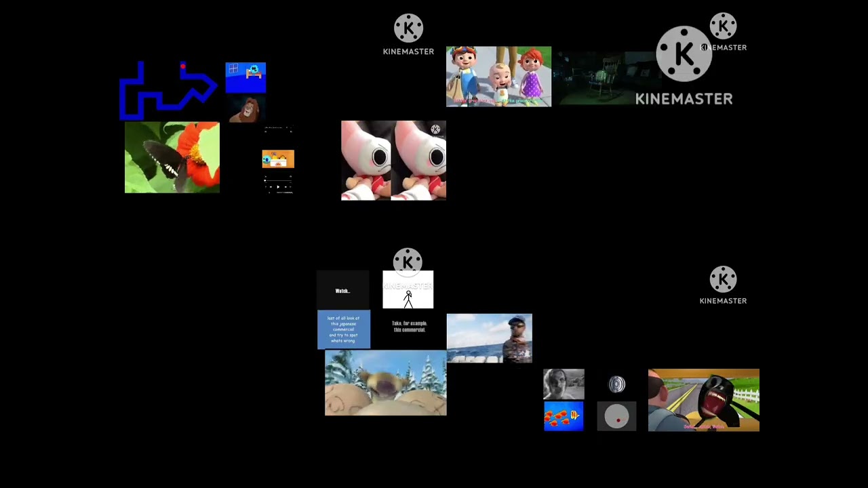Select the screaming black creature road clip
The width and height of the screenshot is (868, 488).
[x=703, y=400]
